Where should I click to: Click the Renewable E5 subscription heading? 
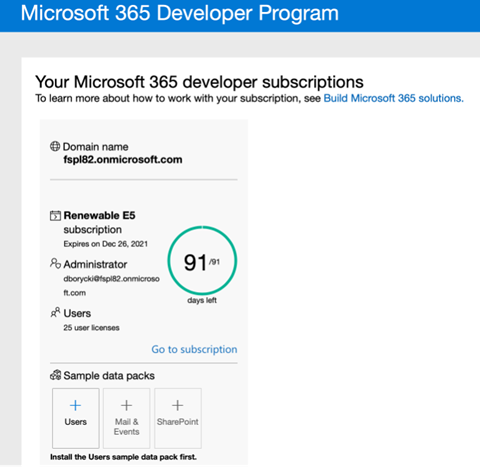tap(99, 222)
